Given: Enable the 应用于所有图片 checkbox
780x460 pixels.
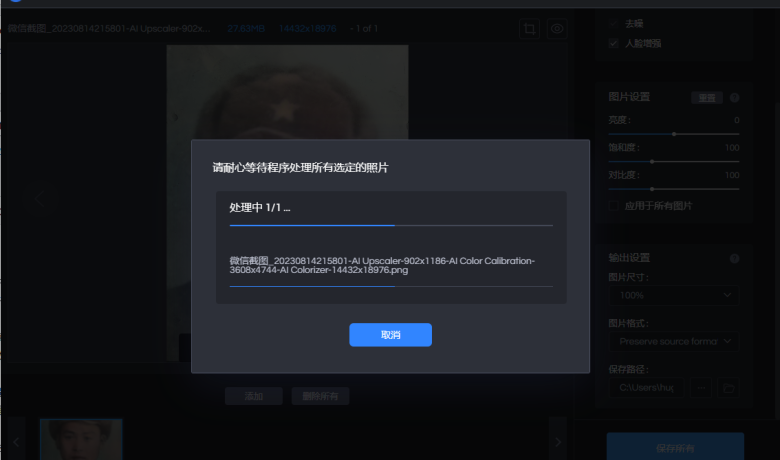Looking at the screenshot, I should point(614,206).
